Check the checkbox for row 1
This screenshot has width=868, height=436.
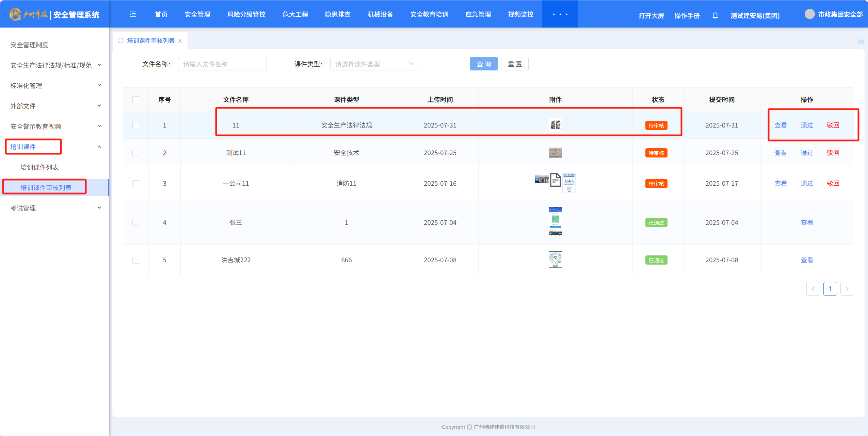136,125
